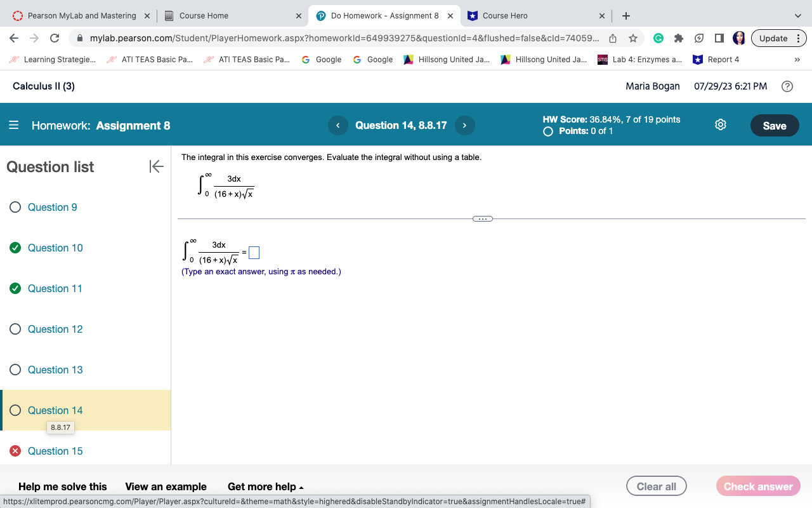Collapse the Question list panel

click(155, 167)
